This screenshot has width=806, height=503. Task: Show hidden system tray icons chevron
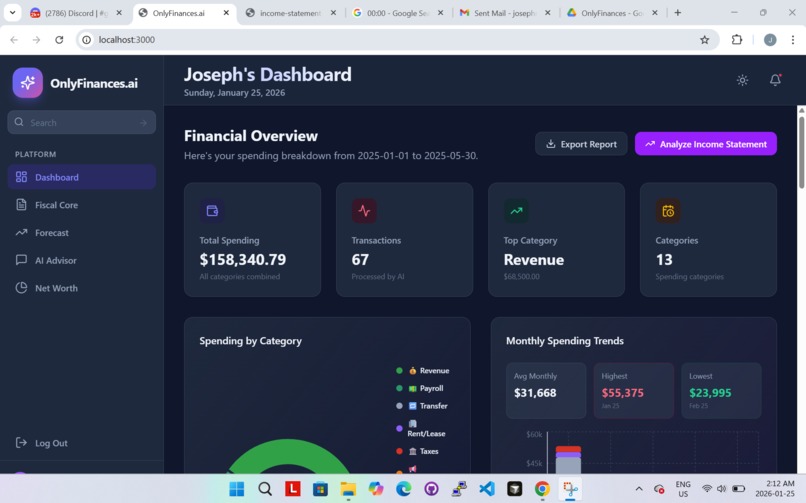pyautogui.click(x=638, y=489)
